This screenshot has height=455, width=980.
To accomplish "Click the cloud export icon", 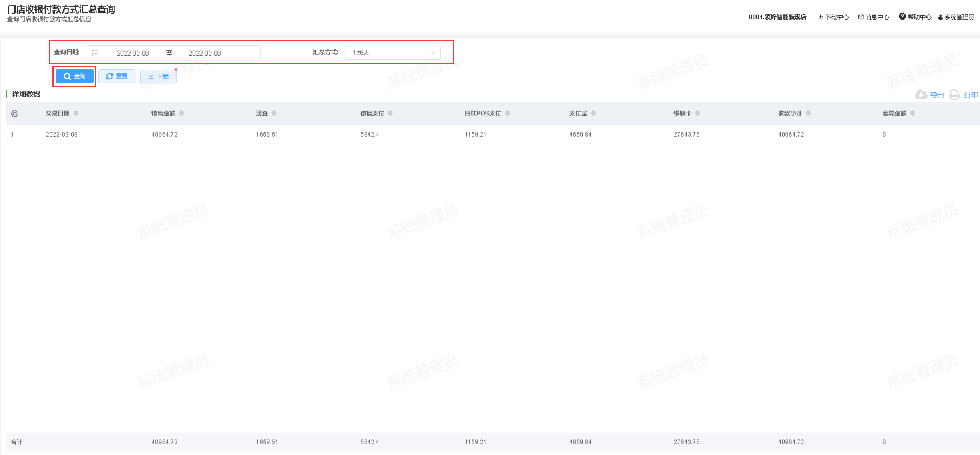I will click(x=921, y=95).
